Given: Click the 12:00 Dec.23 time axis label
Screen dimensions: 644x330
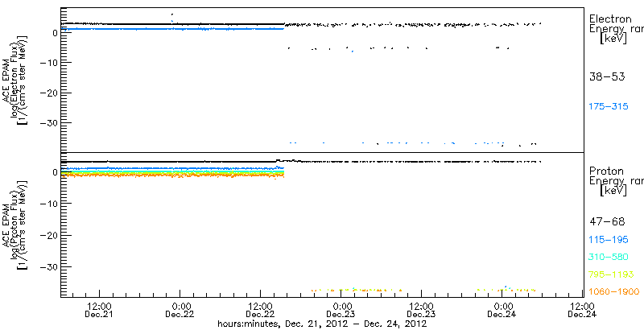Looking at the screenshot, I should (x=422, y=311).
